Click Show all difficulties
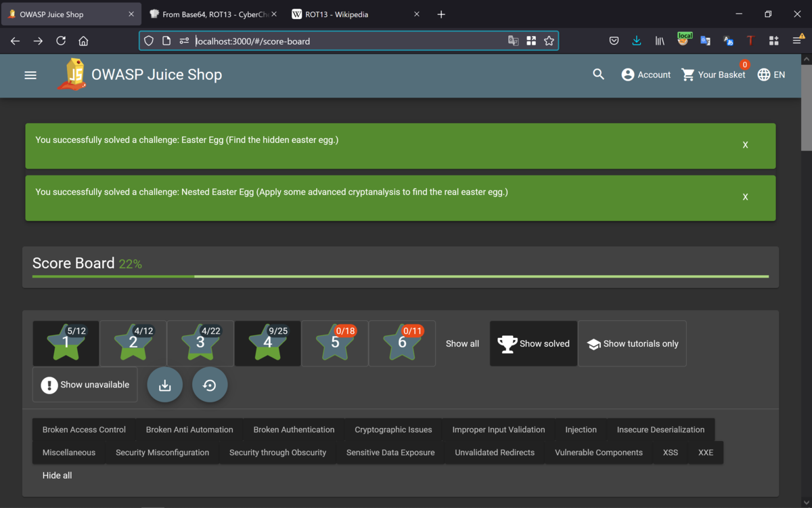Image resolution: width=812 pixels, height=508 pixels. tap(462, 343)
